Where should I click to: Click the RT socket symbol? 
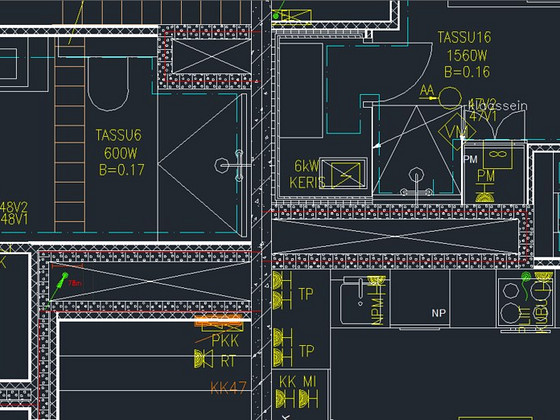(204, 359)
